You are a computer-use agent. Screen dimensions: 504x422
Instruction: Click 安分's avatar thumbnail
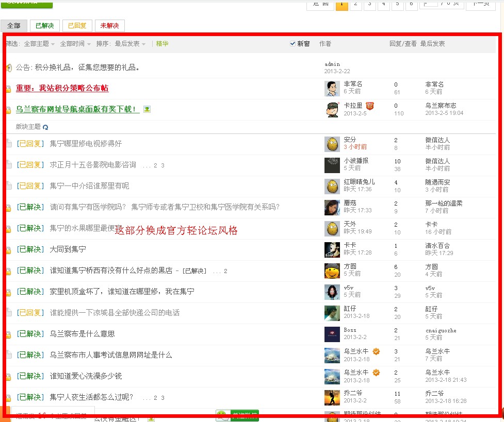tap(332, 144)
